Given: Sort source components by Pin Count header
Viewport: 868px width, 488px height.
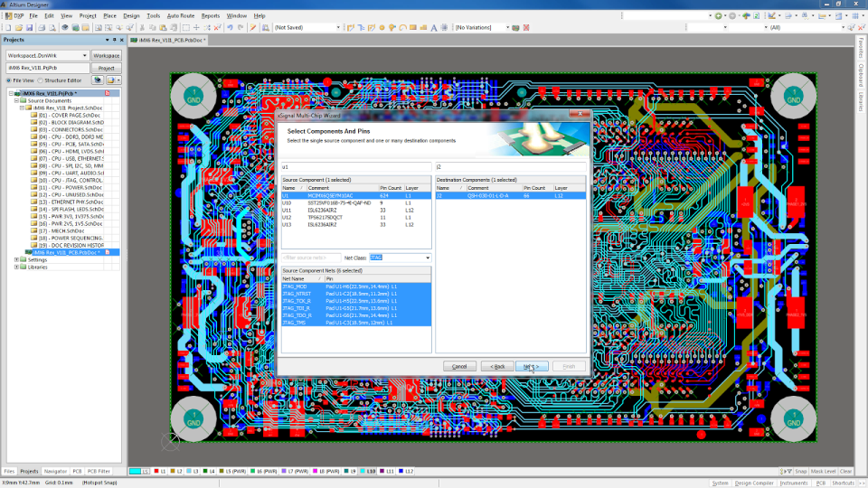Looking at the screenshot, I should 391,188.
